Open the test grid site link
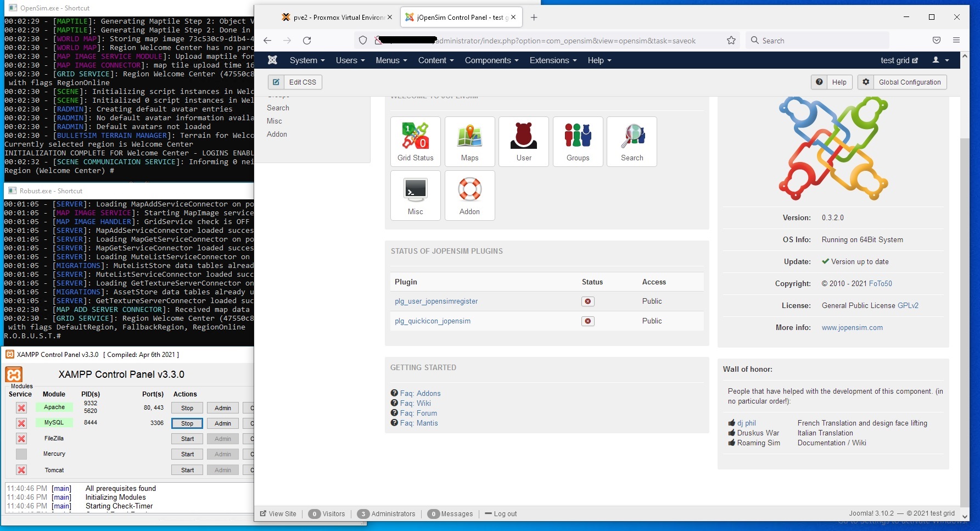This screenshot has height=531, width=980. pyautogui.click(x=899, y=60)
